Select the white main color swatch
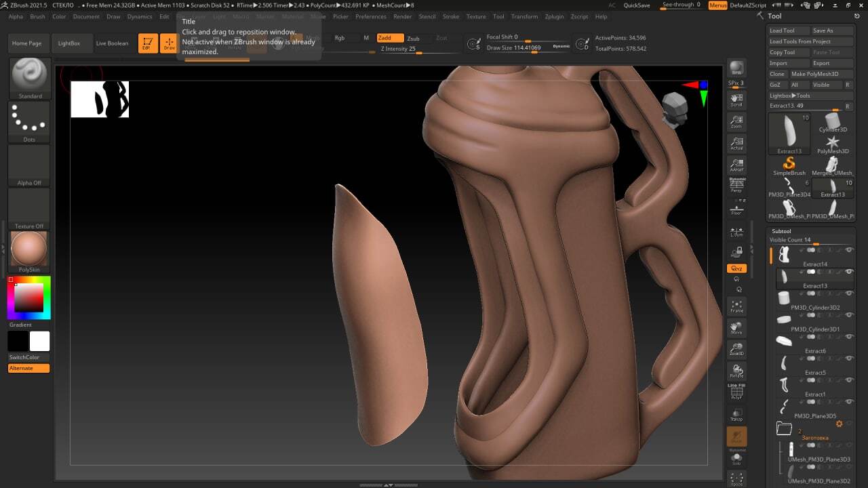 point(39,341)
